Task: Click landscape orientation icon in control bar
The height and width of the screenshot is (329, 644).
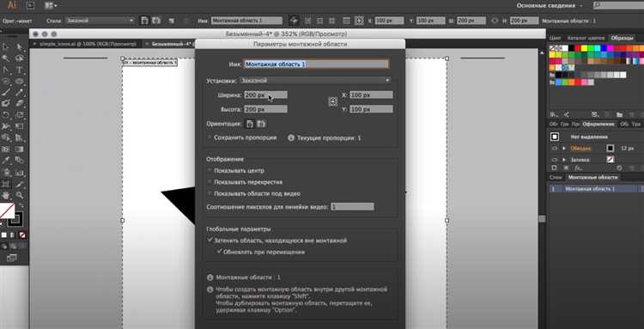Action: (156, 21)
